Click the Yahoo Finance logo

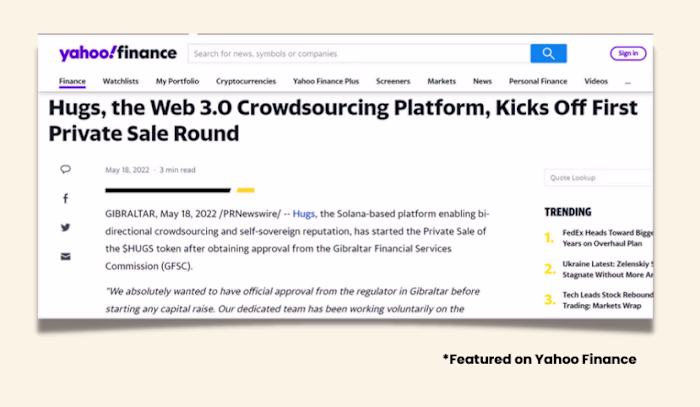click(117, 53)
